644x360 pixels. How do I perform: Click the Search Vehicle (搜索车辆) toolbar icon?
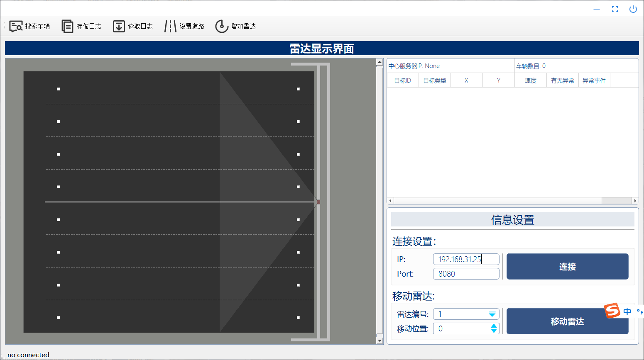[16, 27]
